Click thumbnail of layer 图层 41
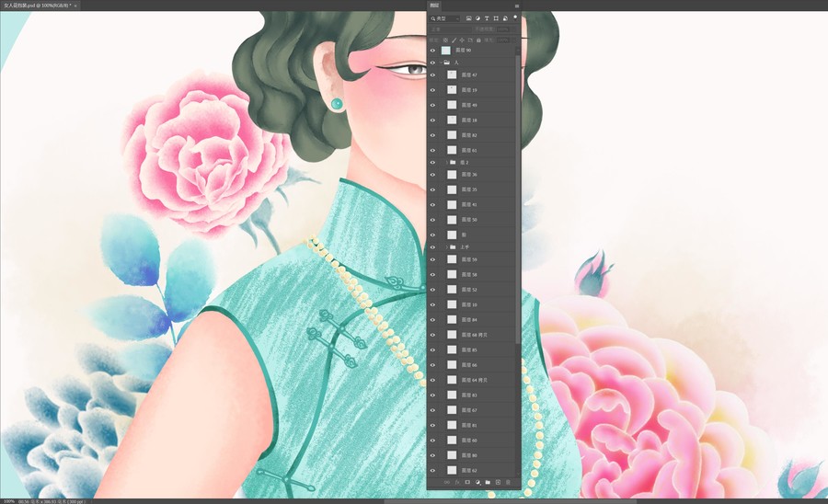The height and width of the screenshot is (504, 828). (452, 205)
